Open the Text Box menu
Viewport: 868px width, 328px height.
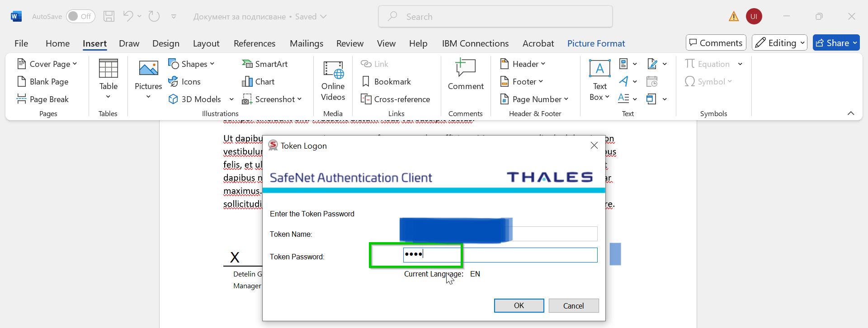click(x=600, y=80)
